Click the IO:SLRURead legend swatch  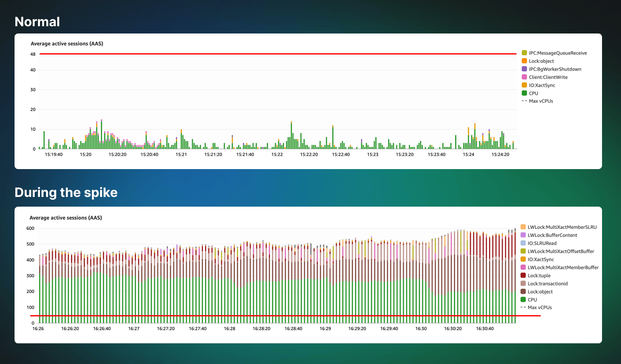[x=523, y=243]
